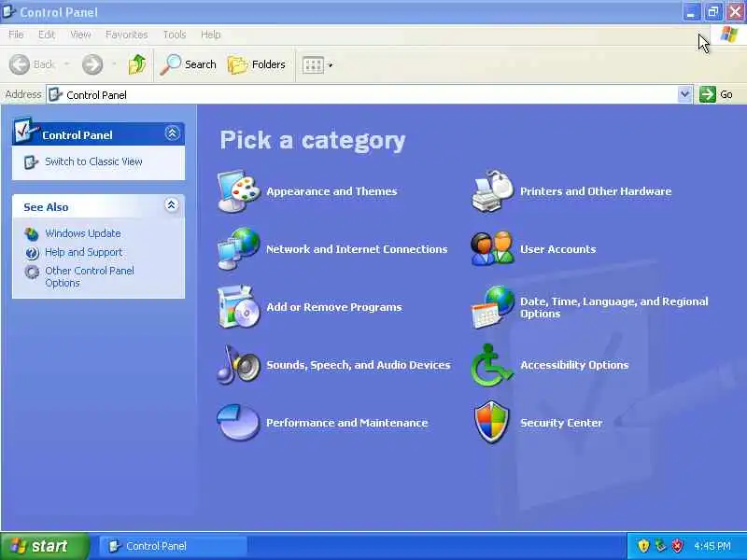This screenshot has height=560, width=747.
Task: Open the Add or Remove Programs link
Action: pyautogui.click(x=334, y=307)
